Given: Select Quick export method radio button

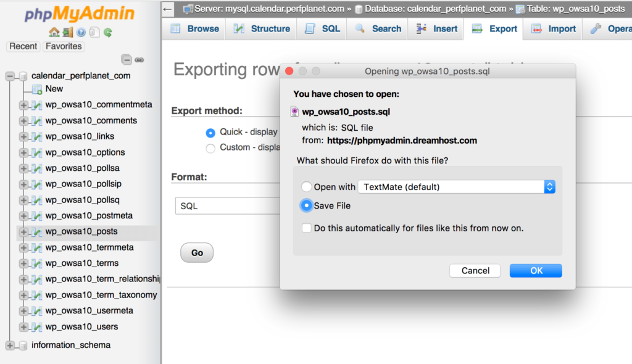Looking at the screenshot, I should click(210, 133).
